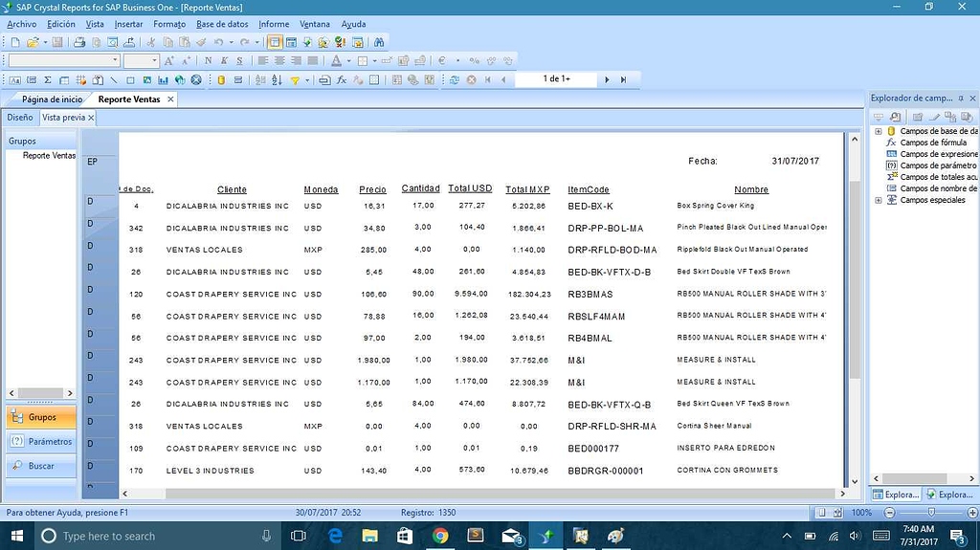
Task: Click the Insert Chart icon
Action: tap(163, 80)
